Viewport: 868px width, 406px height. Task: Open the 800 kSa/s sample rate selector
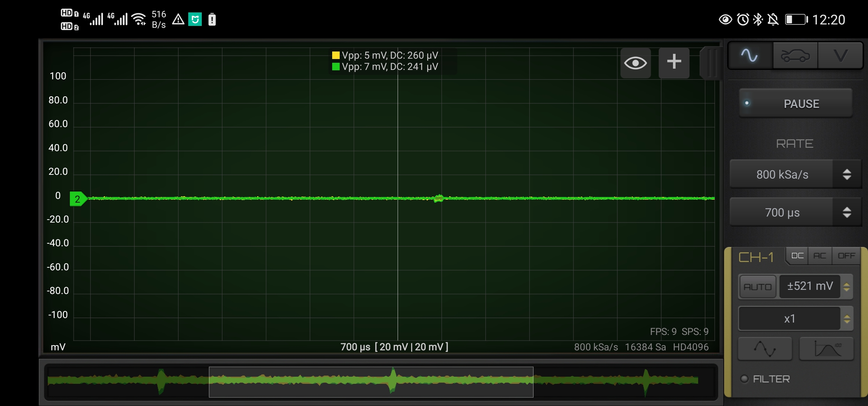point(782,174)
